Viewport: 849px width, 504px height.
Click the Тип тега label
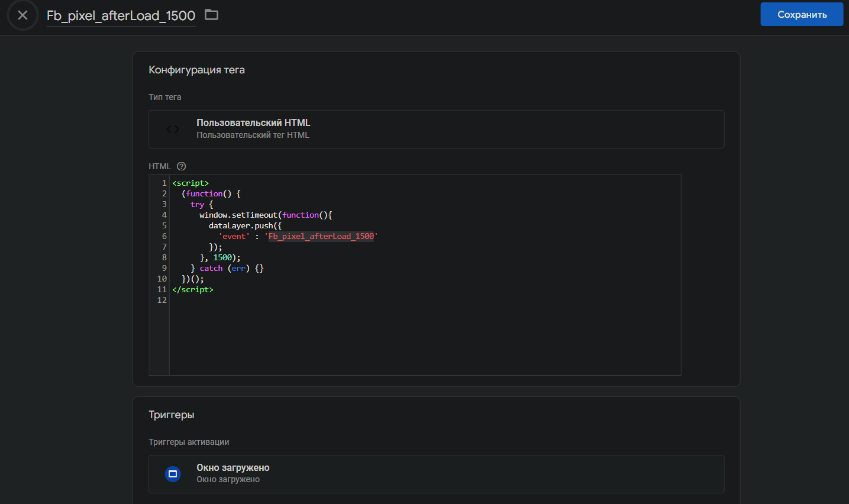(165, 97)
